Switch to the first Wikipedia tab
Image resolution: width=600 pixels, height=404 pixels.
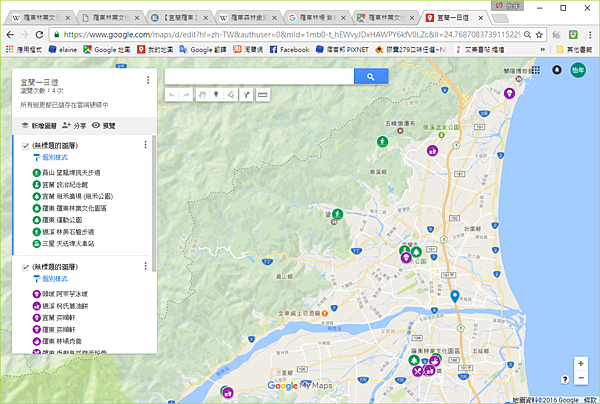coord(41,18)
